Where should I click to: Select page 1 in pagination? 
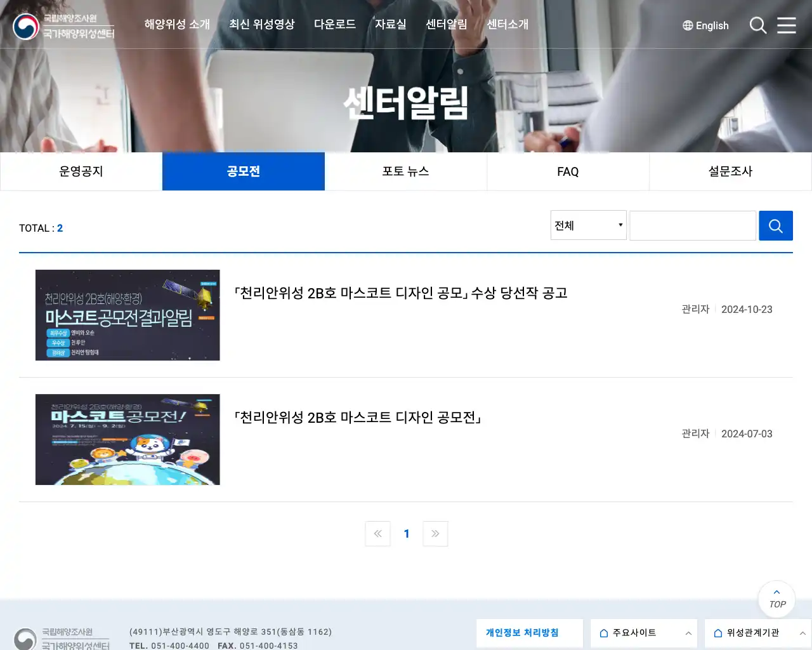pyautogui.click(x=406, y=534)
